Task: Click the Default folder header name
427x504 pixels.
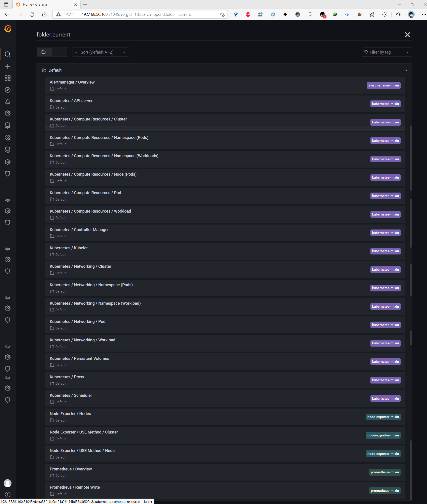Action: [x=55, y=70]
